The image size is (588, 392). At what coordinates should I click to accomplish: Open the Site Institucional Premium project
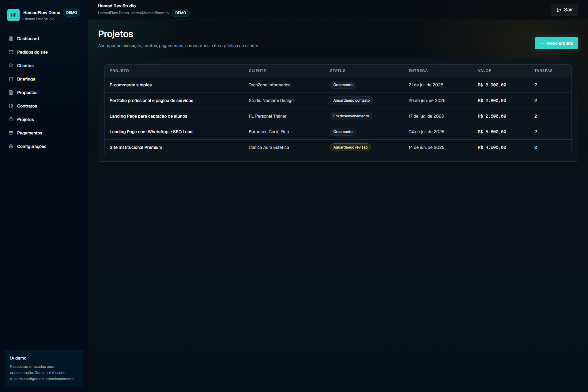136,147
